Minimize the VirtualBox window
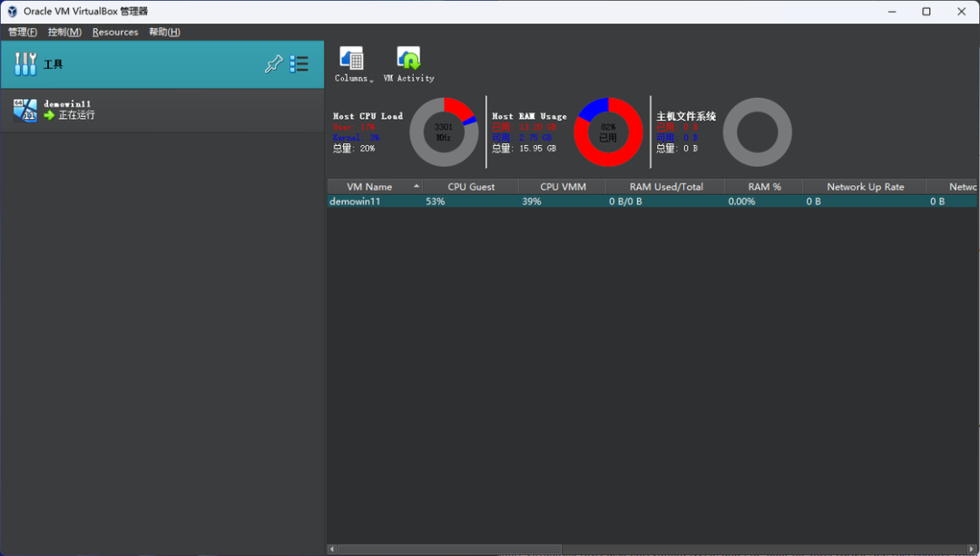Viewport: 980px width, 556px height. [x=892, y=11]
